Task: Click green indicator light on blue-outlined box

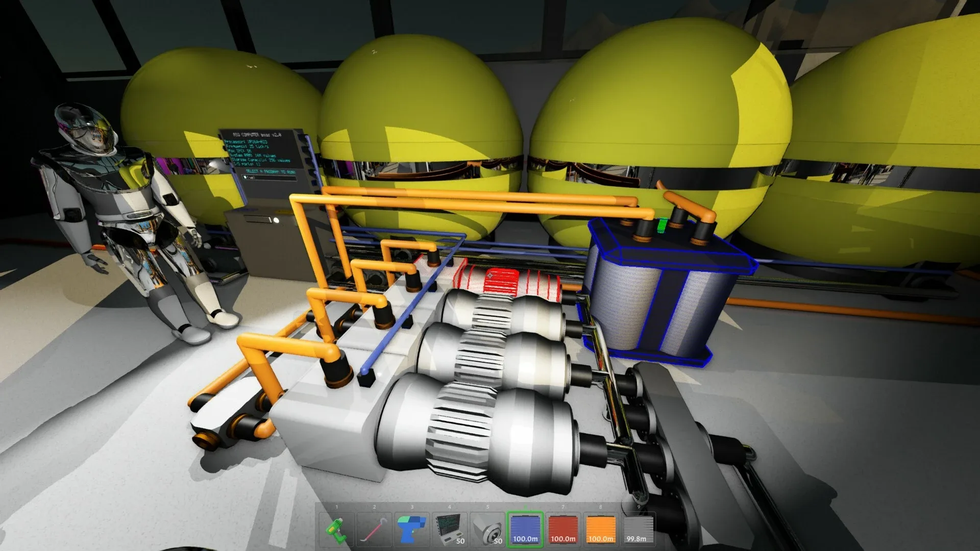Action: (663, 225)
